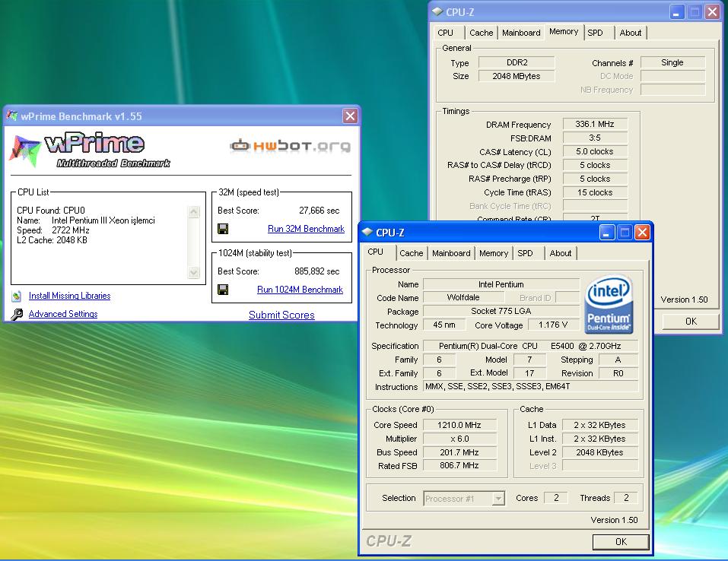Close the front CPU-Z window
728x561 pixels.
642,232
